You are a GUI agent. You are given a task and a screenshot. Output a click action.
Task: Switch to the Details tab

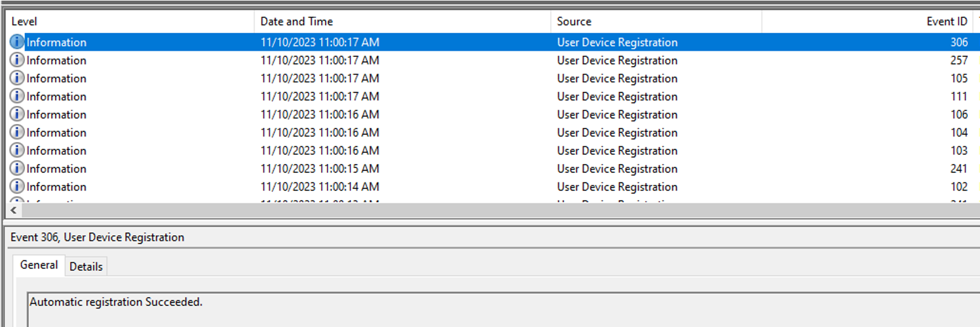pyautogui.click(x=86, y=266)
